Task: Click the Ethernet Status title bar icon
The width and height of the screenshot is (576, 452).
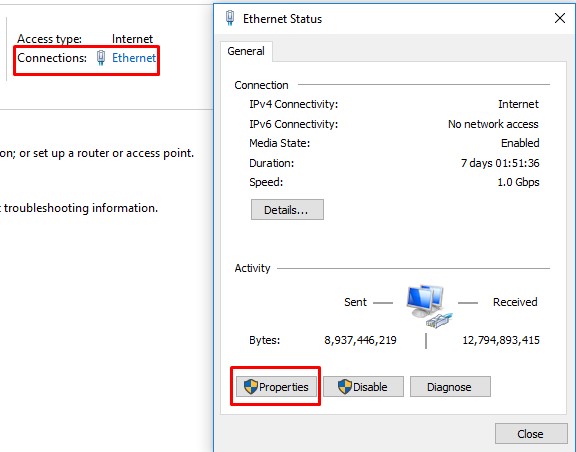Action: (230, 18)
